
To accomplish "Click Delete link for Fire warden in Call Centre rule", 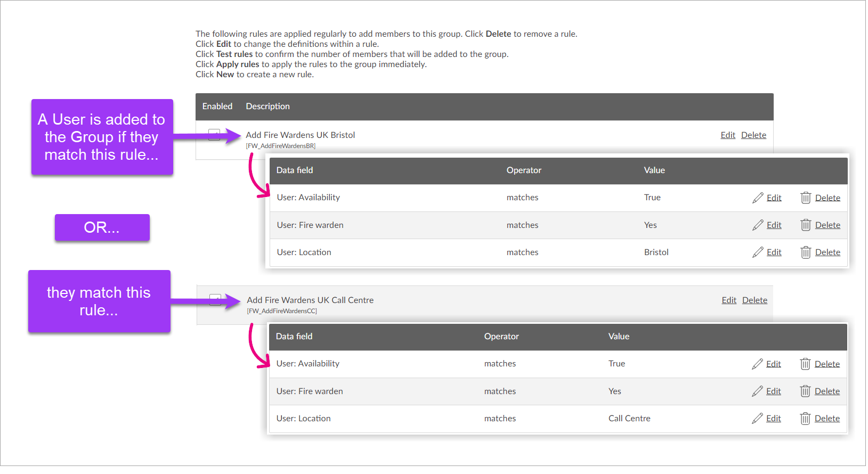I will (827, 391).
